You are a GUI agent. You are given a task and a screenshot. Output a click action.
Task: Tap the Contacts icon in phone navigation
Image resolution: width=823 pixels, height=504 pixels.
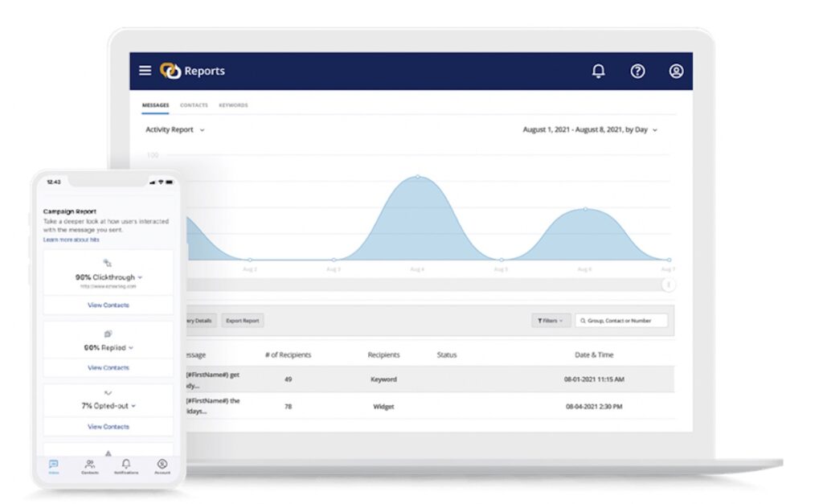click(90, 464)
